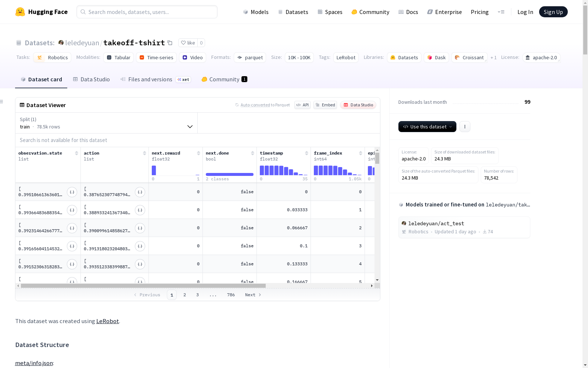Image resolution: width=588 pixels, height=368 pixels.
Task: Open the Files and versions tab
Action: (x=155, y=79)
